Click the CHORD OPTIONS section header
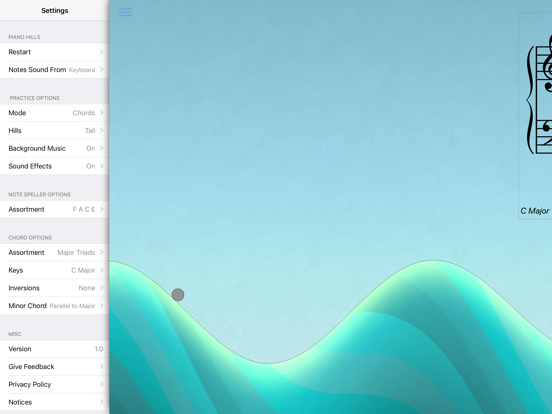 pyautogui.click(x=30, y=238)
